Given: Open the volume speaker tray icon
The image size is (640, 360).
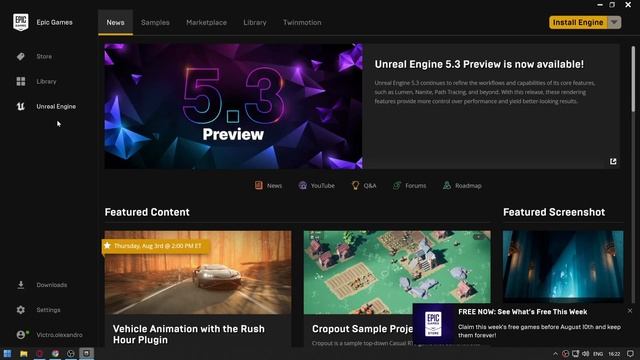Looking at the screenshot, I should click(585, 353).
